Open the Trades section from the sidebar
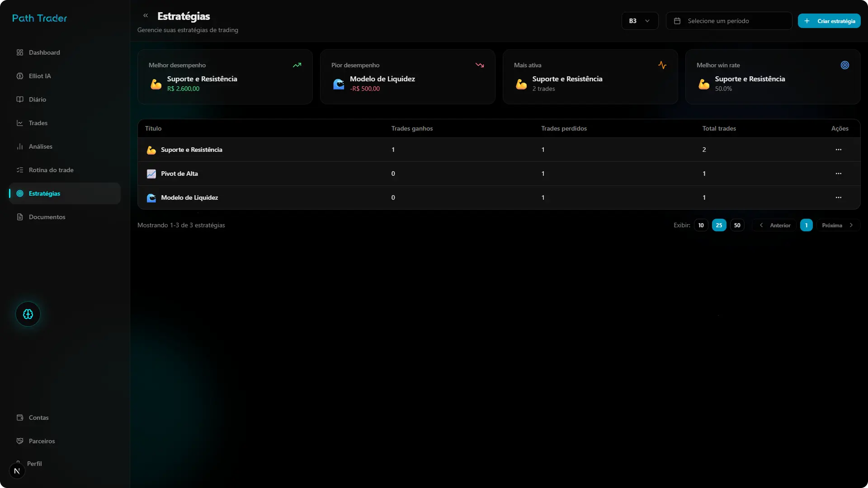Viewport: 868px width, 488px height. [38, 123]
